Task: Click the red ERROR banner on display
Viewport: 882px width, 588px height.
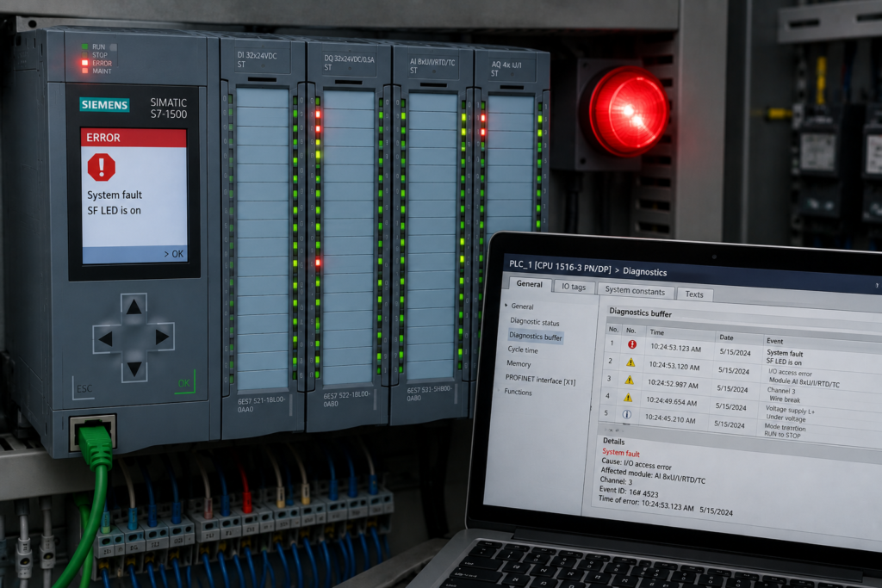Action: 134,138
